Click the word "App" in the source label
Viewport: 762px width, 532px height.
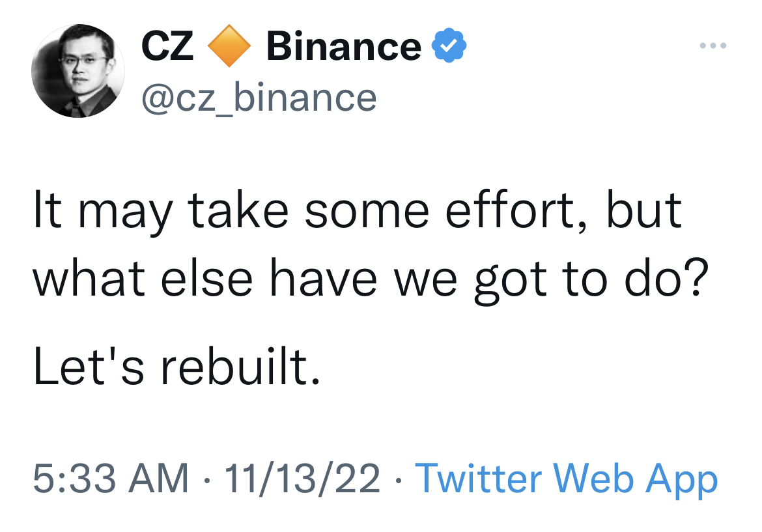681,480
